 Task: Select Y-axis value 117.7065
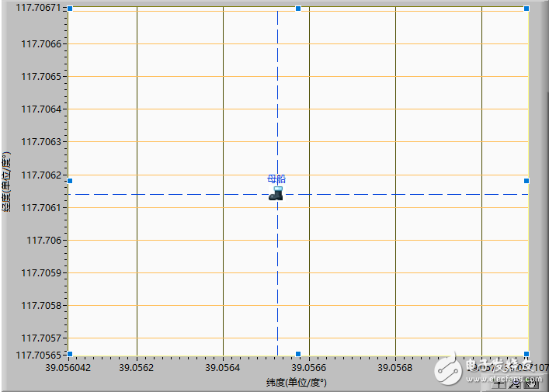click(41, 76)
